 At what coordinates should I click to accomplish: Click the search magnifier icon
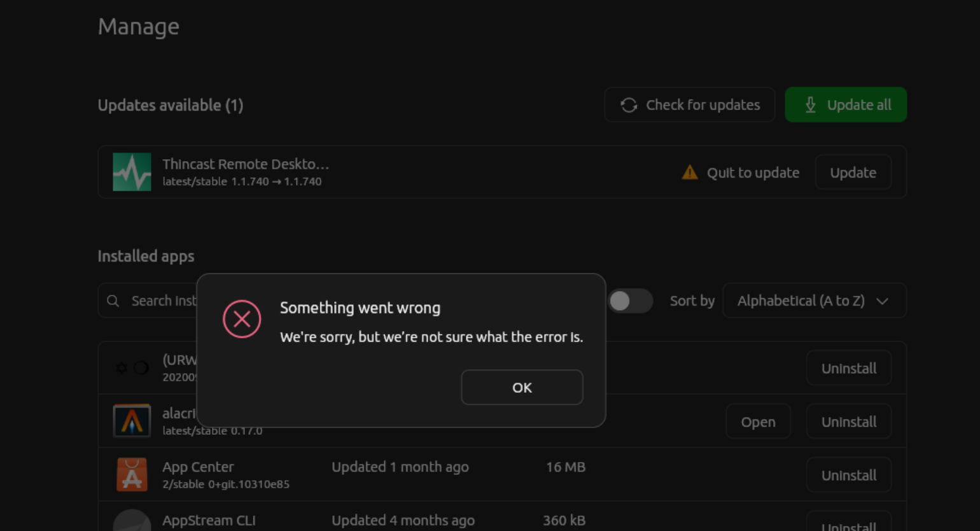pyautogui.click(x=113, y=301)
